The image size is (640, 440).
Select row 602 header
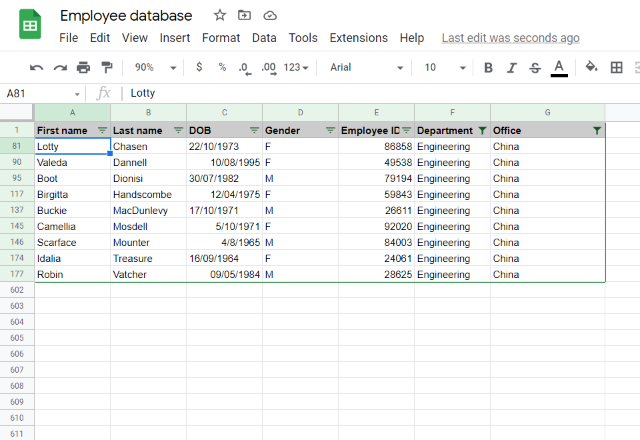pos(17,290)
